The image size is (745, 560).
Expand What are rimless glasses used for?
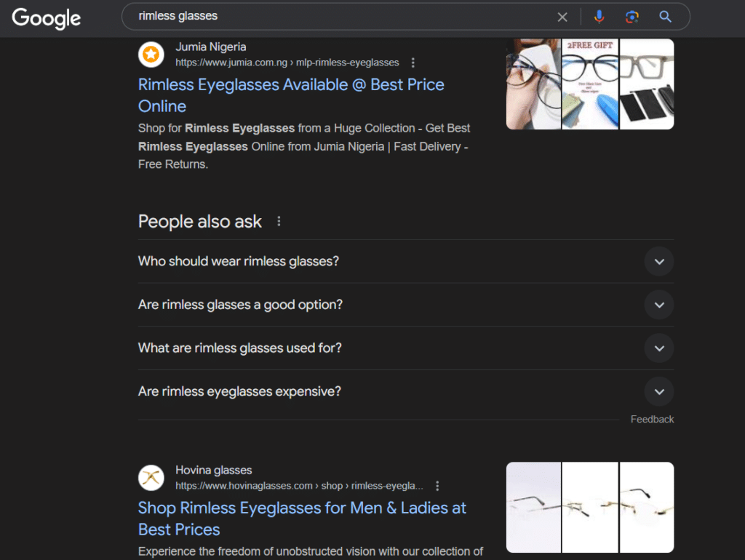[x=406, y=348]
